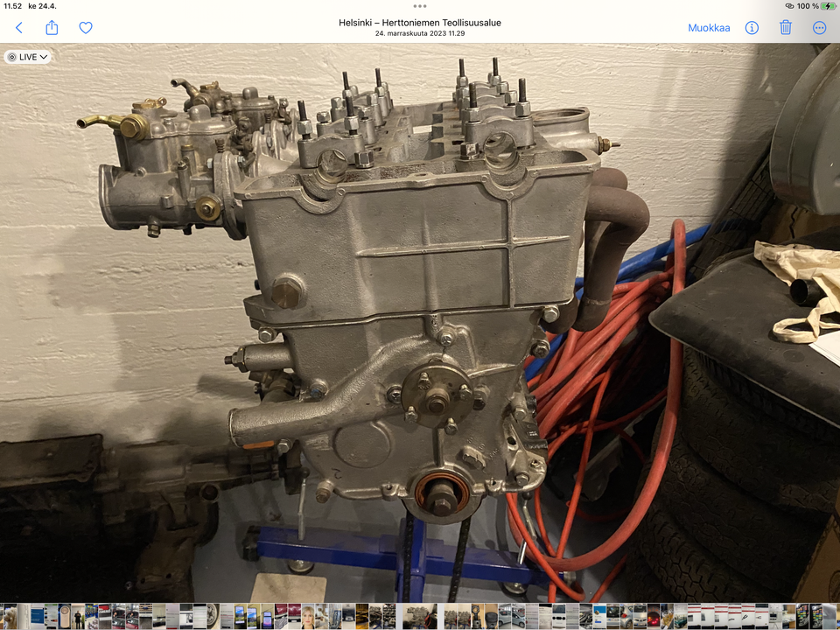Tap the location title Helsinki – Herttoniemen Teollisuusalue
This screenshot has height=630, width=840.
point(420,23)
